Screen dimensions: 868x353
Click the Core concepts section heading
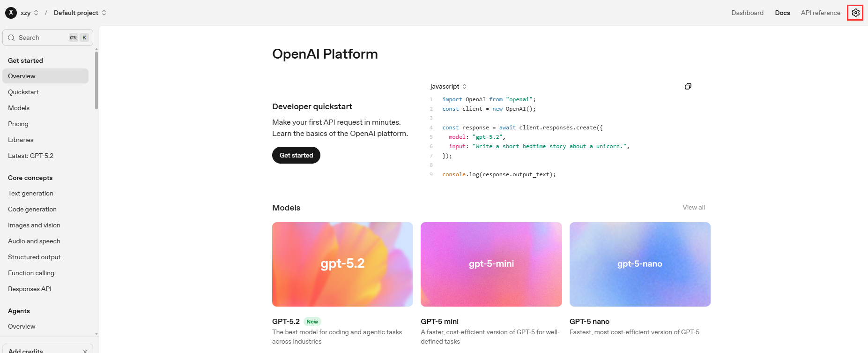tap(30, 178)
